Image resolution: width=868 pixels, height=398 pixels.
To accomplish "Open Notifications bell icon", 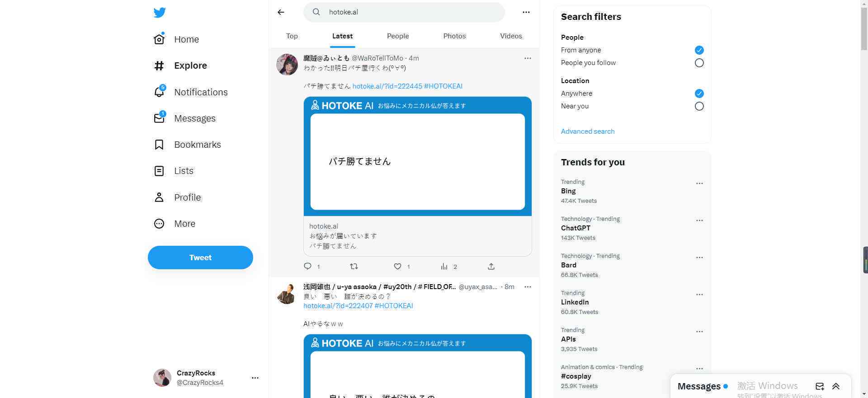I will (159, 92).
